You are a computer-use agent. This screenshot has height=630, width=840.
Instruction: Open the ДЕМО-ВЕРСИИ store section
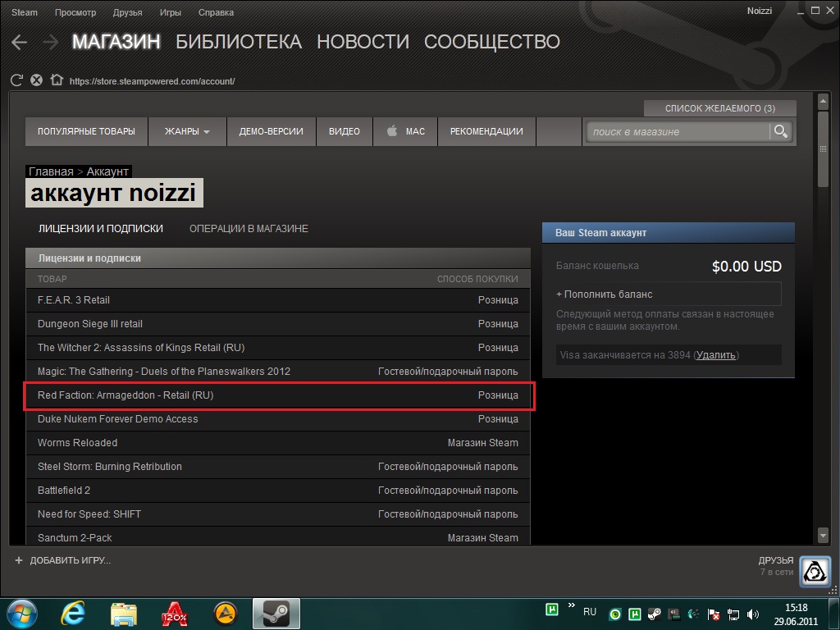tap(271, 131)
